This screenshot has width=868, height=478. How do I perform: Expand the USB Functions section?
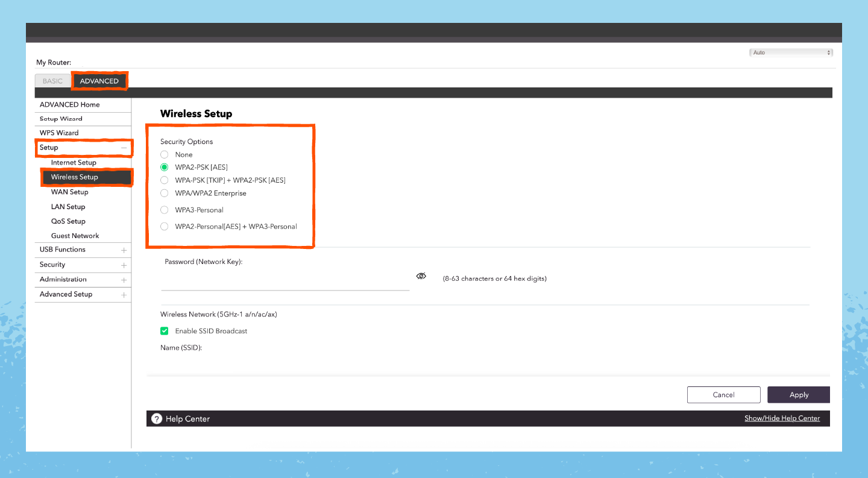tap(124, 250)
